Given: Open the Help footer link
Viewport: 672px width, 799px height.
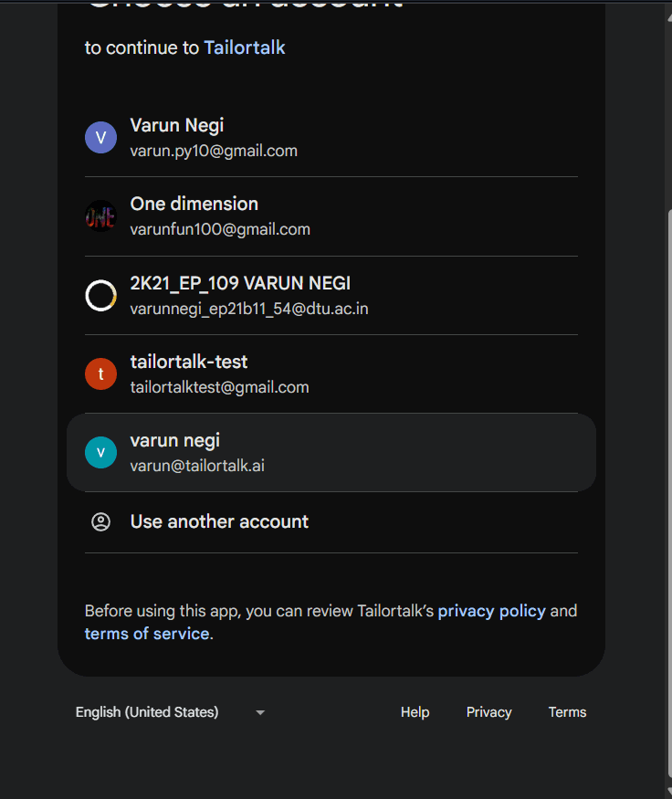Looking at the screenshot, I should tap(415, 712).
